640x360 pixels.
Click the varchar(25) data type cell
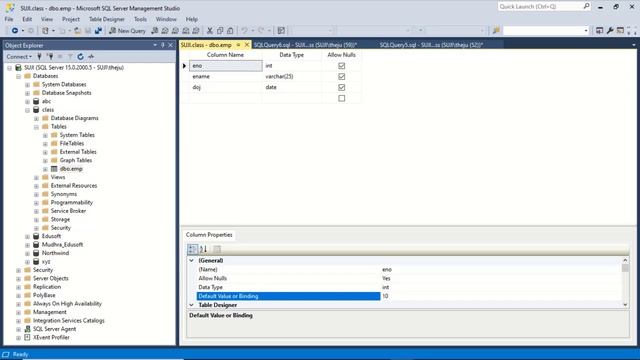coord(292,76)
